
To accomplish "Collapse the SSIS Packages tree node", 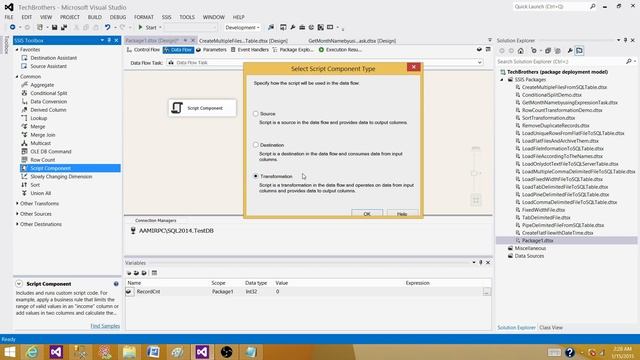I will 502,80.
